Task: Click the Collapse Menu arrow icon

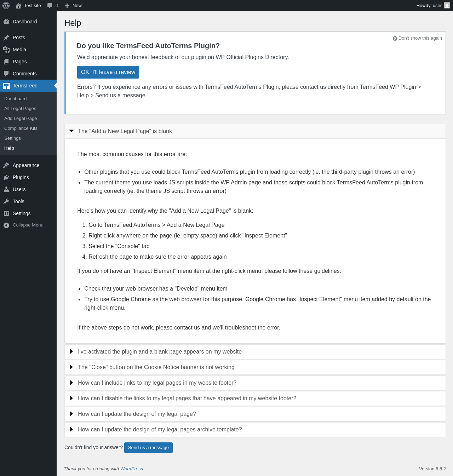Action: (6, 225)
